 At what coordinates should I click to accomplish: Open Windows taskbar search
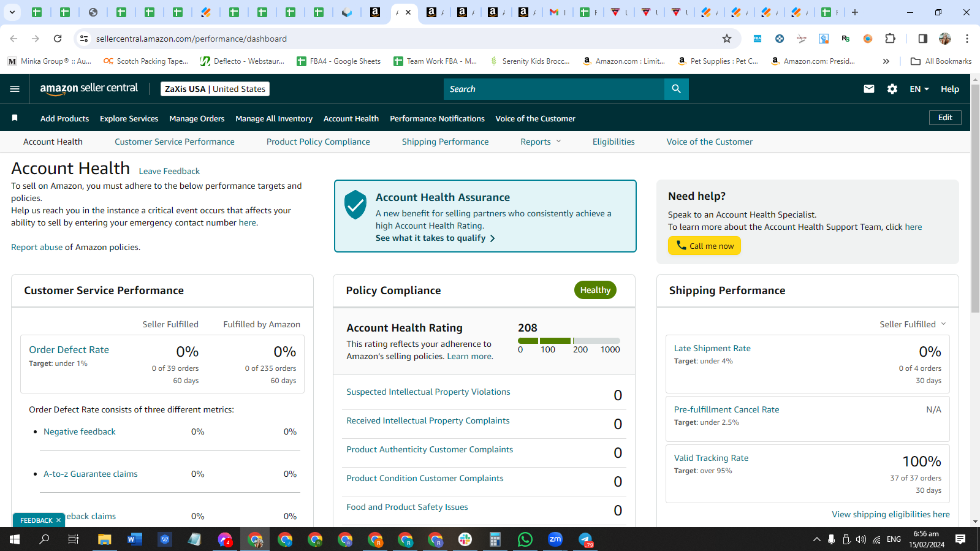[x=44, y=539]
